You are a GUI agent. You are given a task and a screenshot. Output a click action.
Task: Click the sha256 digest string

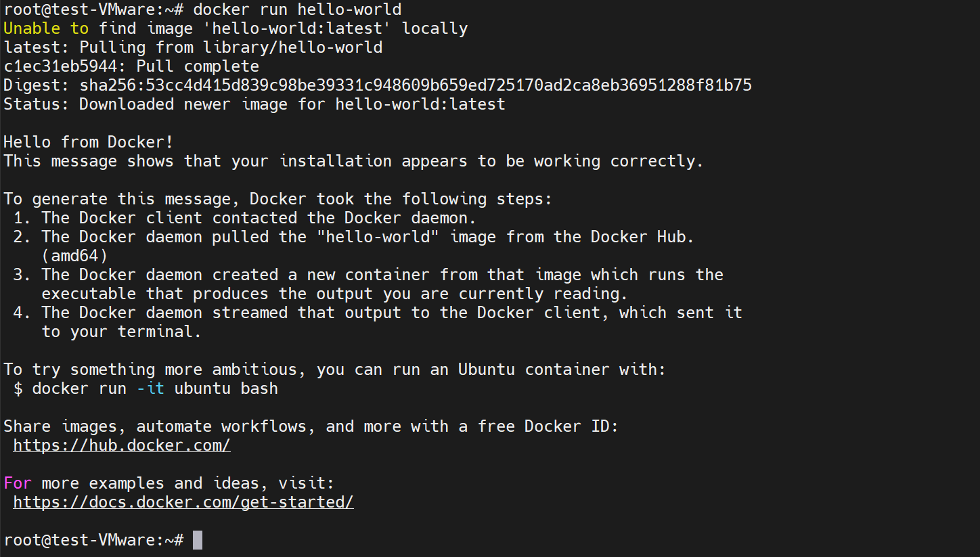pos(416,85)
